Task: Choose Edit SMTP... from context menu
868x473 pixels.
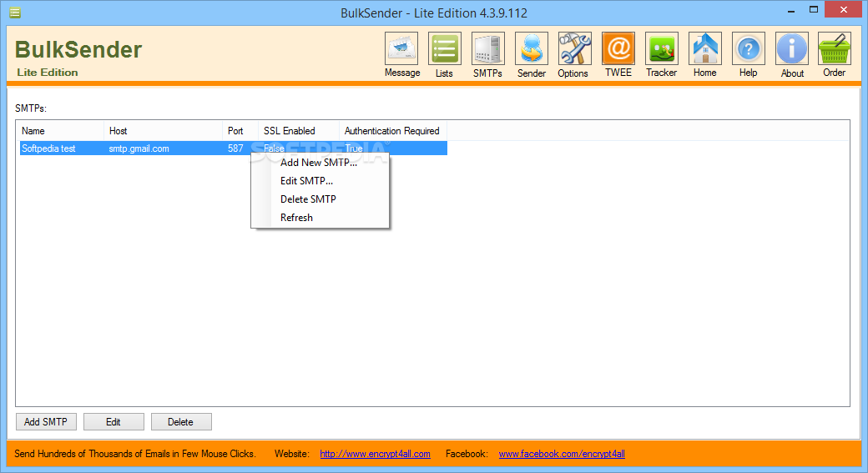Action: click(x=320, y=181)
